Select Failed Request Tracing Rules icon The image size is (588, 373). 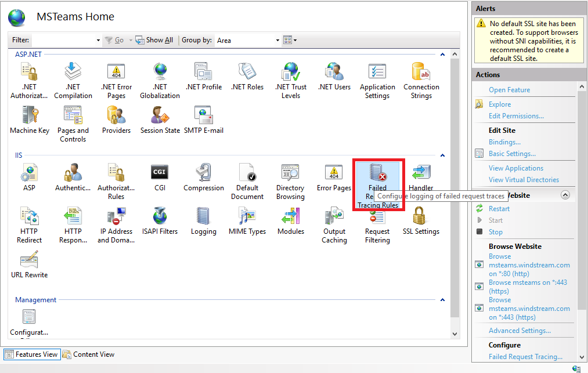(378, 184)
